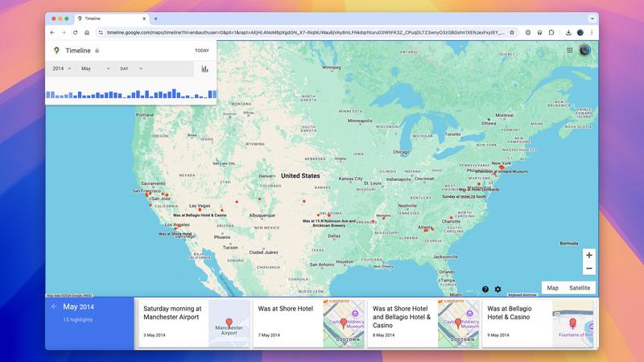This screenshot has width=644, height=362.
Task: Click the Intrepid Museum map label
Action: coord(502,171)
